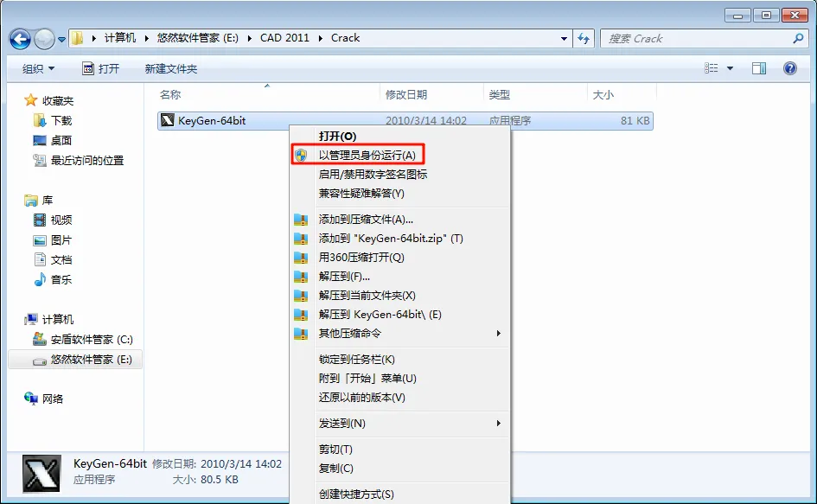Viewport: 817px width, 504px height.
Task: Open 视频 library
Action: [61, 220]
